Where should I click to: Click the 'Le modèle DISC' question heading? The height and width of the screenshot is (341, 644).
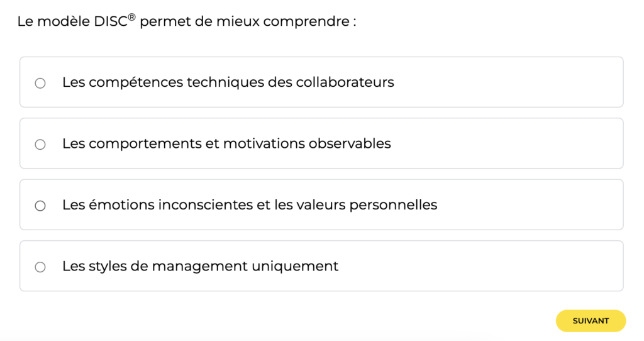(x=186, y=21)
